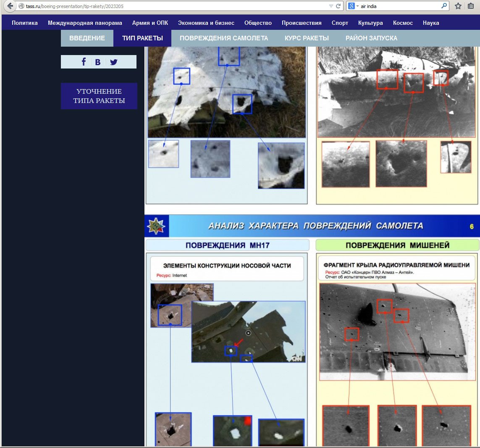Share the page on Facebook
480x448 pixels.
(84, 62)
